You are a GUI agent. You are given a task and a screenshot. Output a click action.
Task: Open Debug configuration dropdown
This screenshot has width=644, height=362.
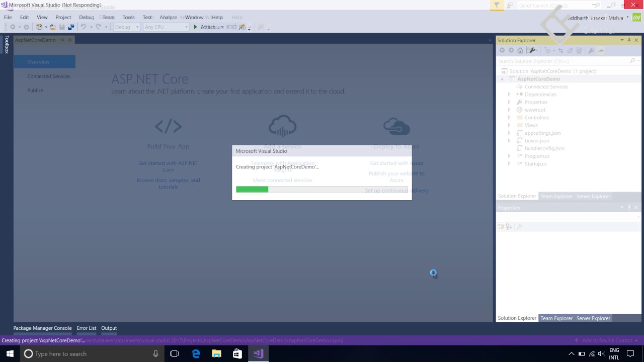126,27
